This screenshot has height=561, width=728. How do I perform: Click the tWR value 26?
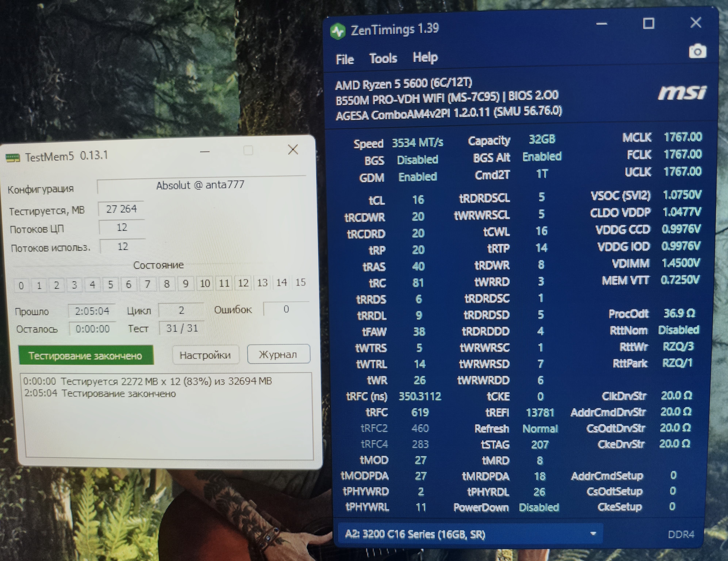pyautogui.click(x=420, y=380)
